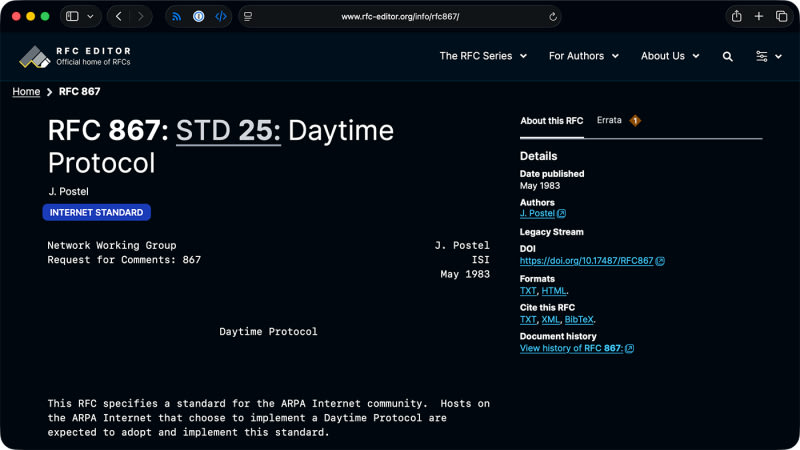This screenshot has width=800, height=450.
Task: Open the 1Password extension icon
Action: (x=198, y=16)
